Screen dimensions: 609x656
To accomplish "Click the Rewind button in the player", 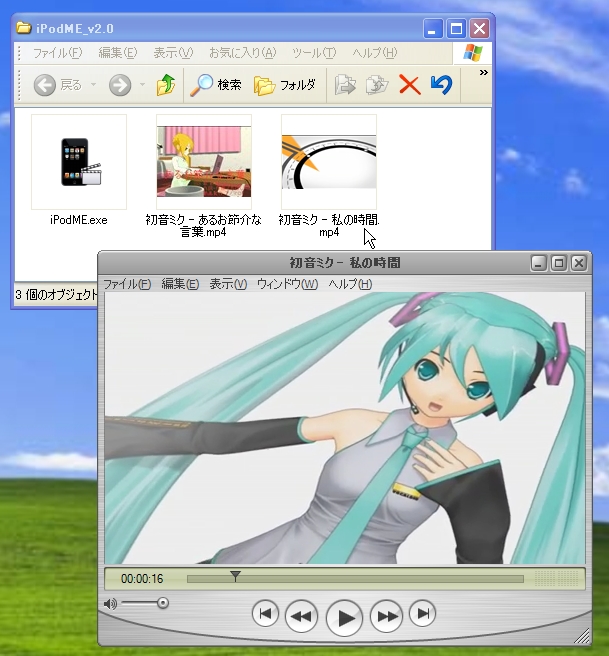I will (x=301, y=616).
